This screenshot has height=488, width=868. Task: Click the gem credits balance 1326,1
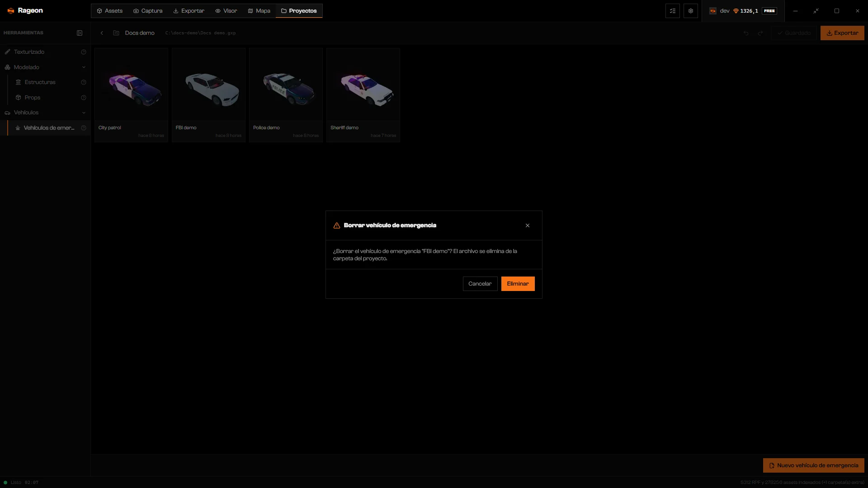[x=745, y=11]
